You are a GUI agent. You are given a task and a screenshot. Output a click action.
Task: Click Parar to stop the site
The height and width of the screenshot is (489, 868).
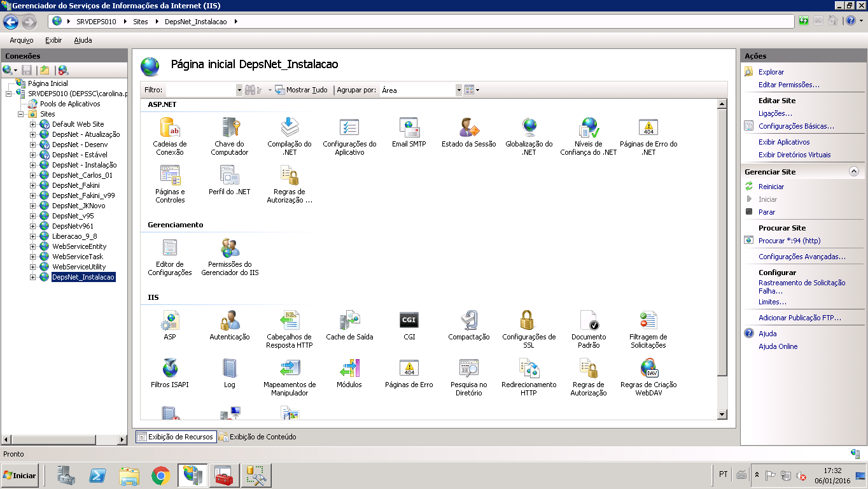point(767,212)
